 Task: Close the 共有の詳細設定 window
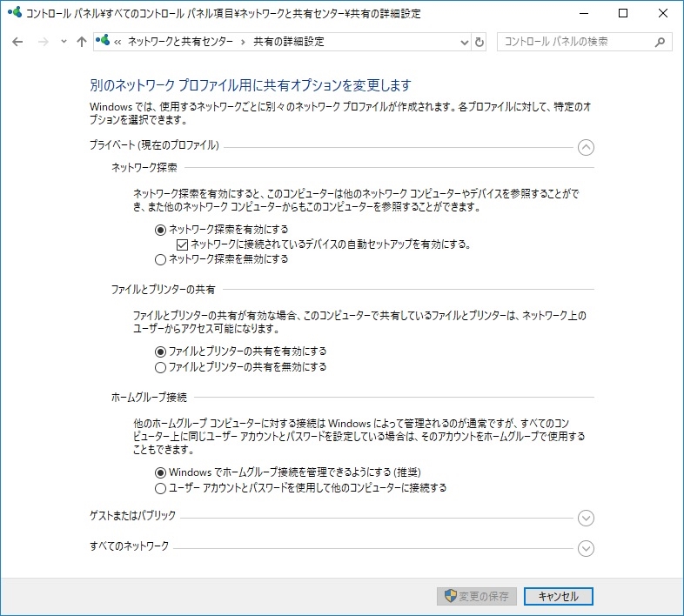pyautogui.click(x=662, y=13)
